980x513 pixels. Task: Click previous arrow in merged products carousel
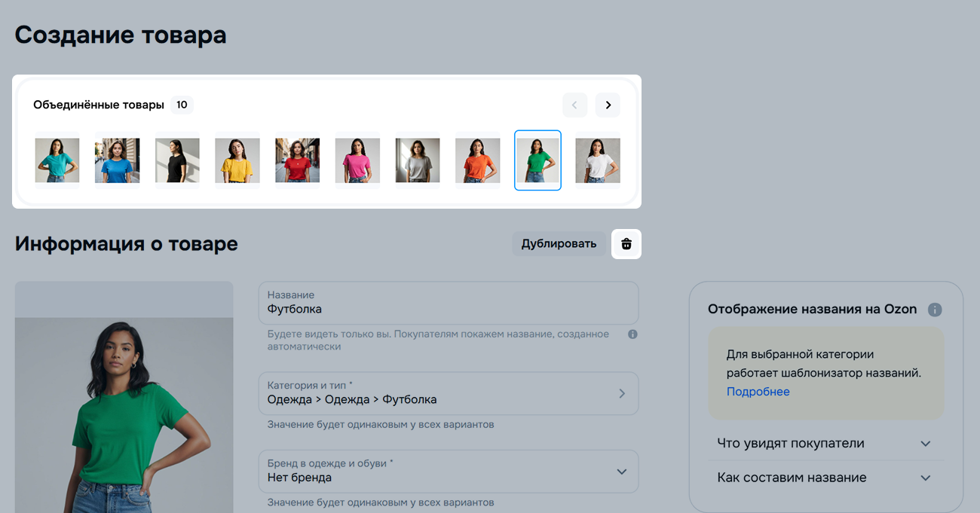tap(574, 105)
